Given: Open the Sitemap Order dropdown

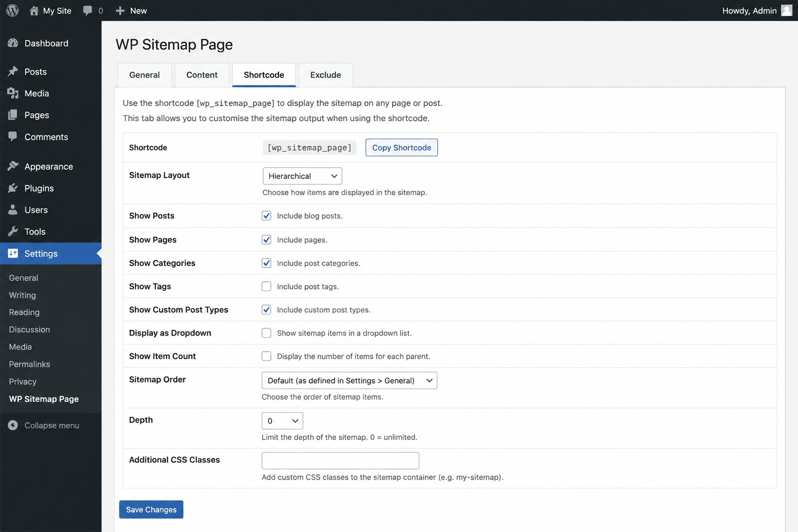Looking at the screenshot, I should (x=350, y=380).
